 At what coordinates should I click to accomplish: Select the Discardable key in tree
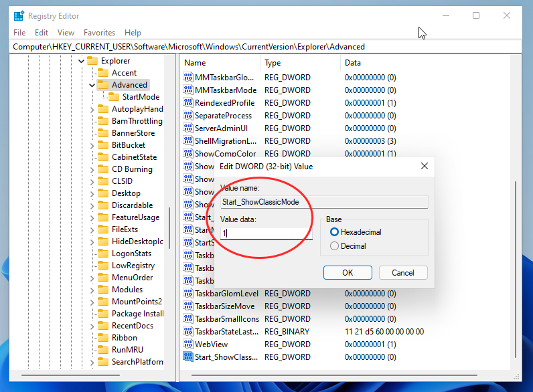click(132, 205)
